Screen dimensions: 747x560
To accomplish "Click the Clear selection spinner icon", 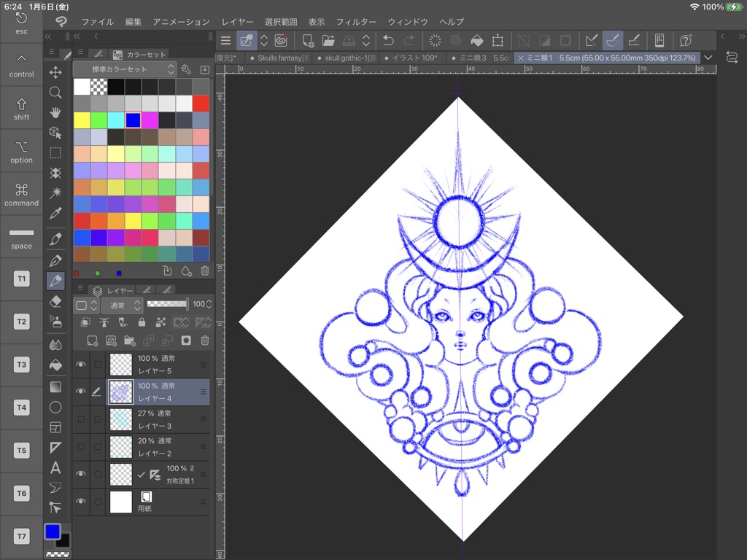I will pos(435,41).
